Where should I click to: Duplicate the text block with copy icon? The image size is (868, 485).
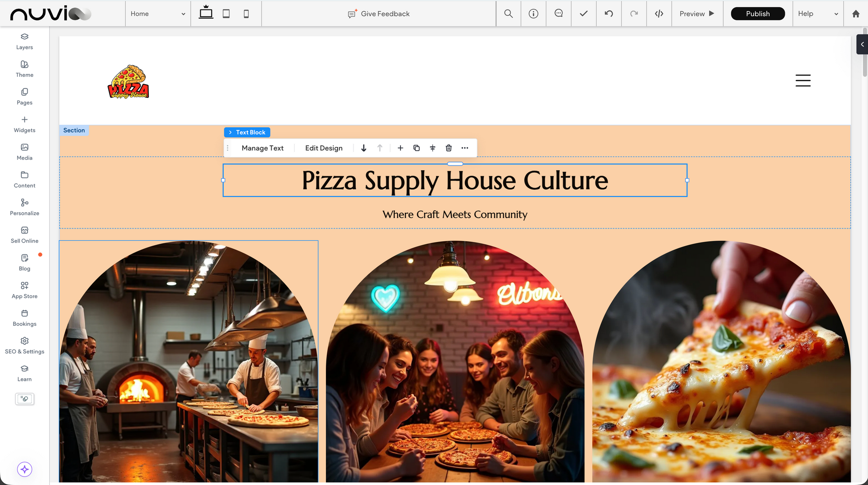416,148
